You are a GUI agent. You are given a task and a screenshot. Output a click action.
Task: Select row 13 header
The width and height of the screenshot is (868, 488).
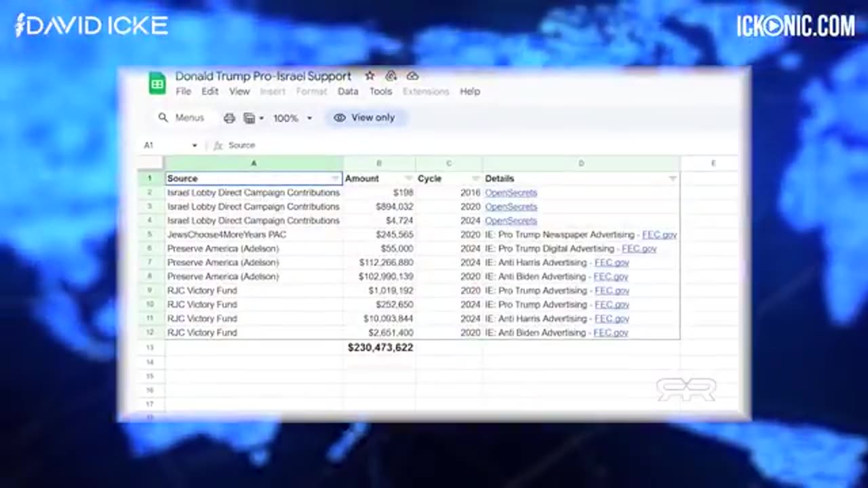(151, 347)
